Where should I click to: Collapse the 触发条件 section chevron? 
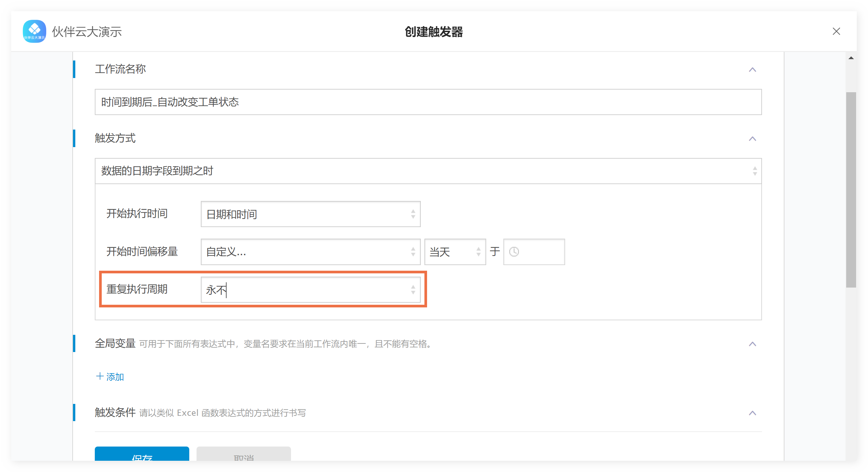pyautogui.click(x=752, y=413)
